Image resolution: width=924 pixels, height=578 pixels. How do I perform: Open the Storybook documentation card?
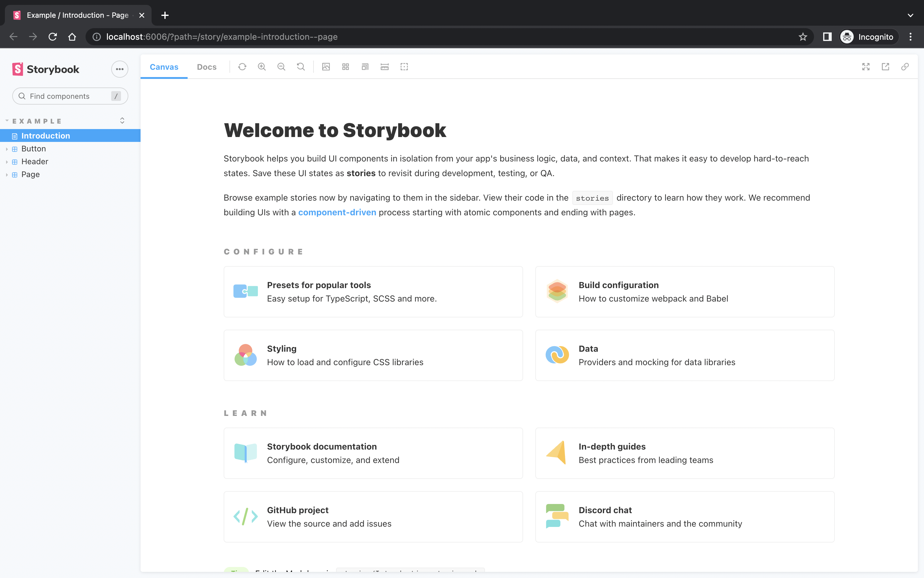point(373,453)
